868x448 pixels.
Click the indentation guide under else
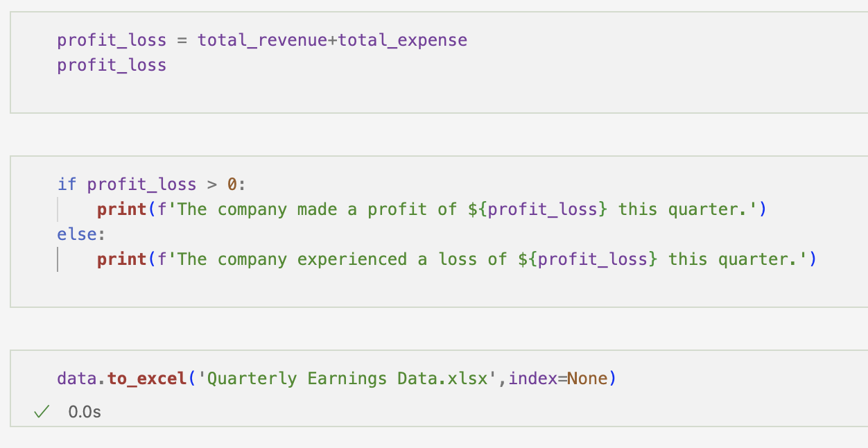(58, 259)
